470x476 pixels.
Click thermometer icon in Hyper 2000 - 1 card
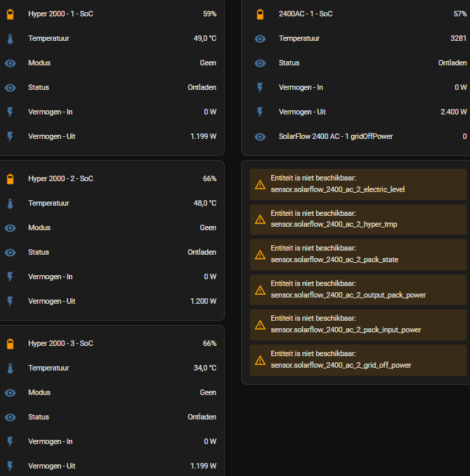coord(10,39)
